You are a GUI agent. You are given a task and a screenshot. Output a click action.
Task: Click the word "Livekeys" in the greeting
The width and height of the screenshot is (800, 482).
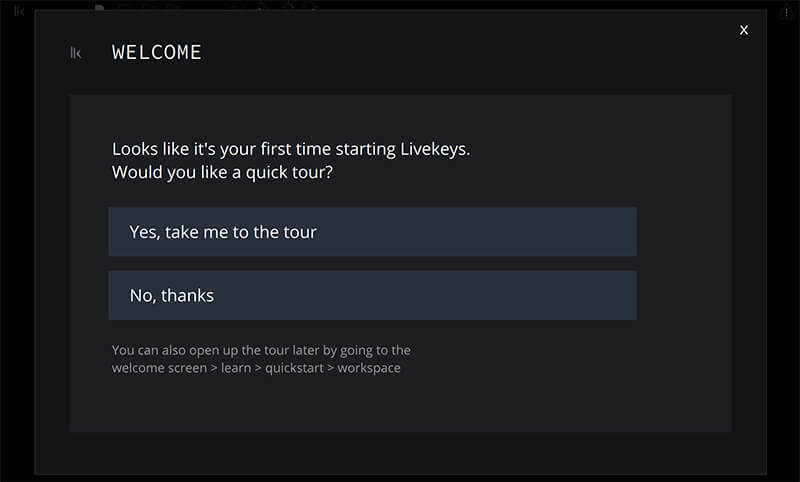click(435, 149)
